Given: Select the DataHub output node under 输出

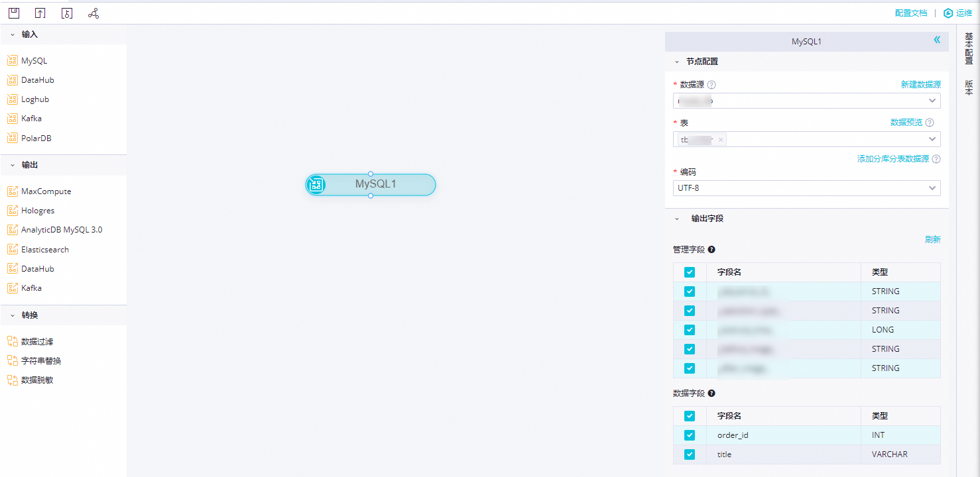Looking at the screenshot, I should click(x=31, y=268).
